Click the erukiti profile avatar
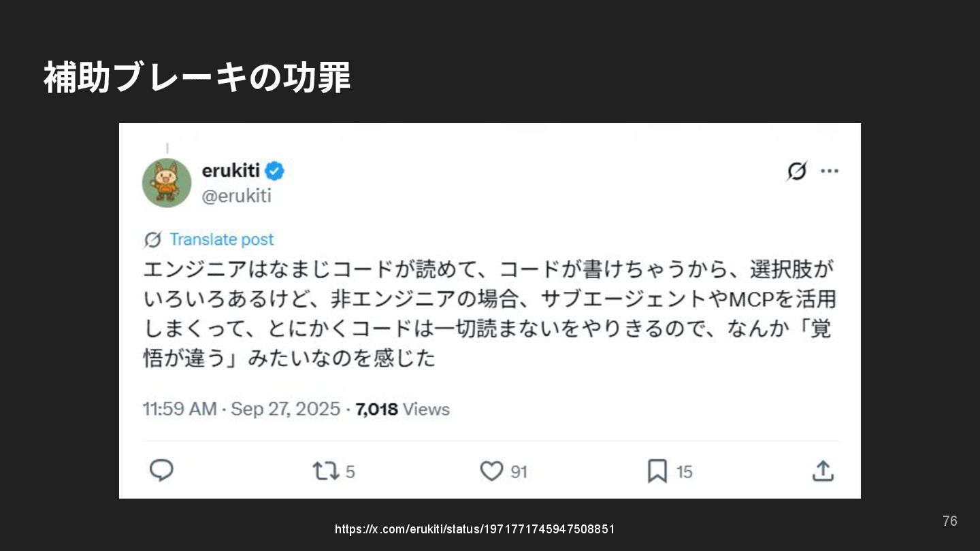980x551 pixels. coord(167,182)
